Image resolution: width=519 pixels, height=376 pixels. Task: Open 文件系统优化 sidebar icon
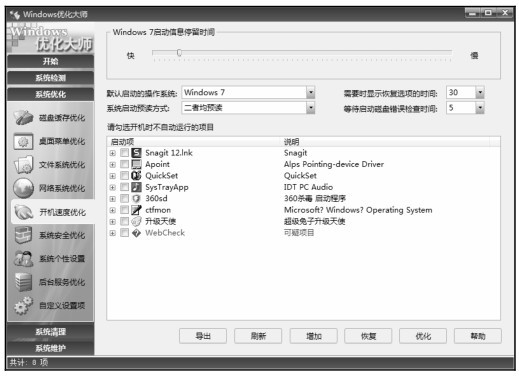(x=23, y=165)
